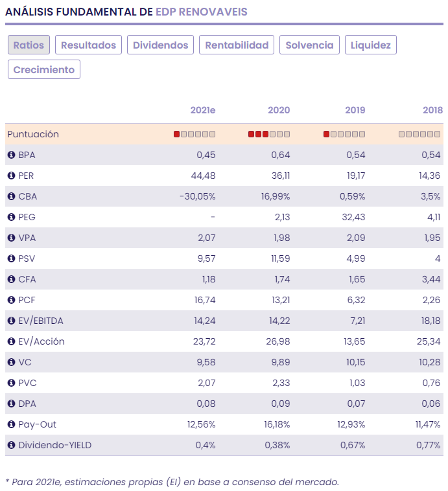Click the 2020 Puntuación score indicator

(269, 134)
